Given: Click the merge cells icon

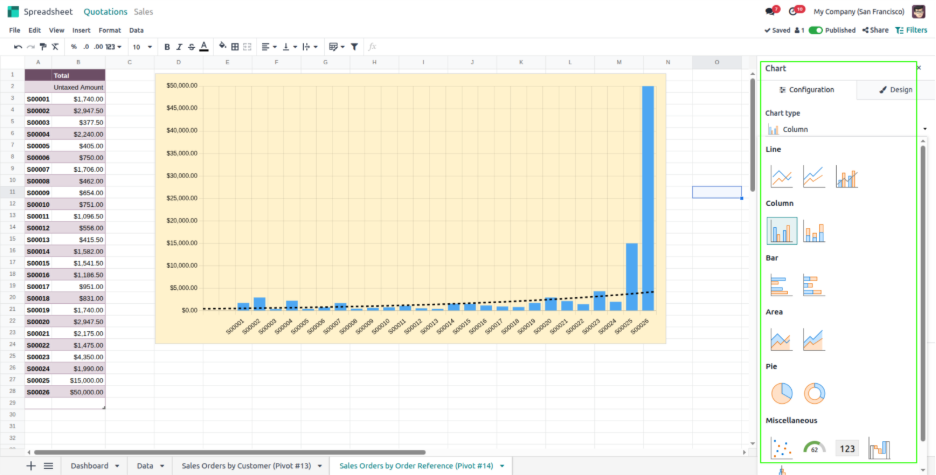Looking at the screenshot, I should (248, 47).
